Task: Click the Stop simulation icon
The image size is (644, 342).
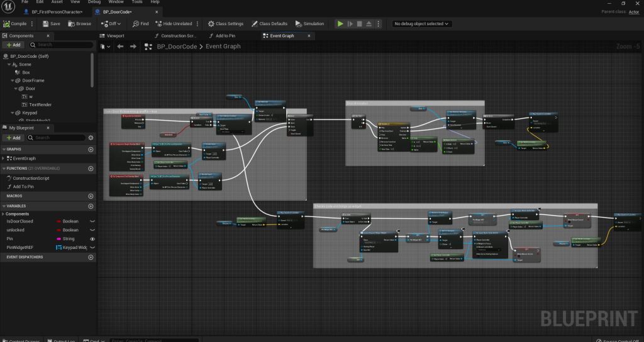Action: coord(360,24)
